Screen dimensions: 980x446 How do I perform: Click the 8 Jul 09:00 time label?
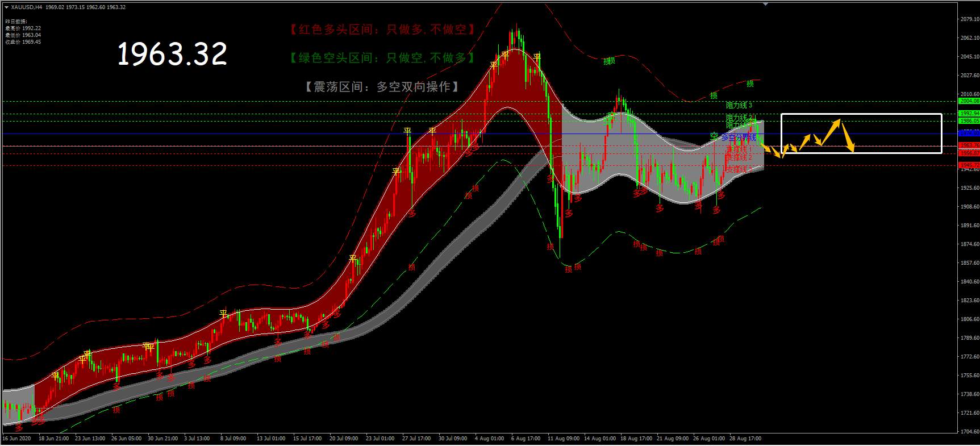(x=233, y=439)
